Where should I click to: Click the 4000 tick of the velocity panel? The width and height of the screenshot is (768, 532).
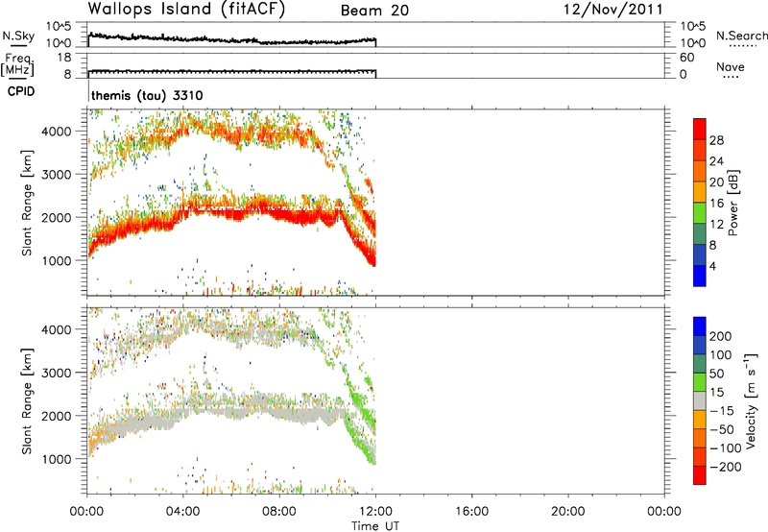tap(56, 329)
